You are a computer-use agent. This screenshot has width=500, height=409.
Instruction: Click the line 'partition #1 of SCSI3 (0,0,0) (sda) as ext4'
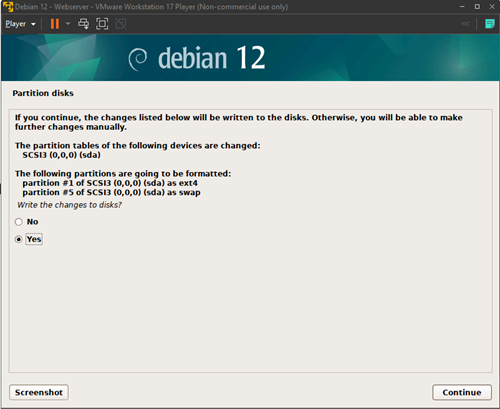pyautogui.click(x=110, y=183)
